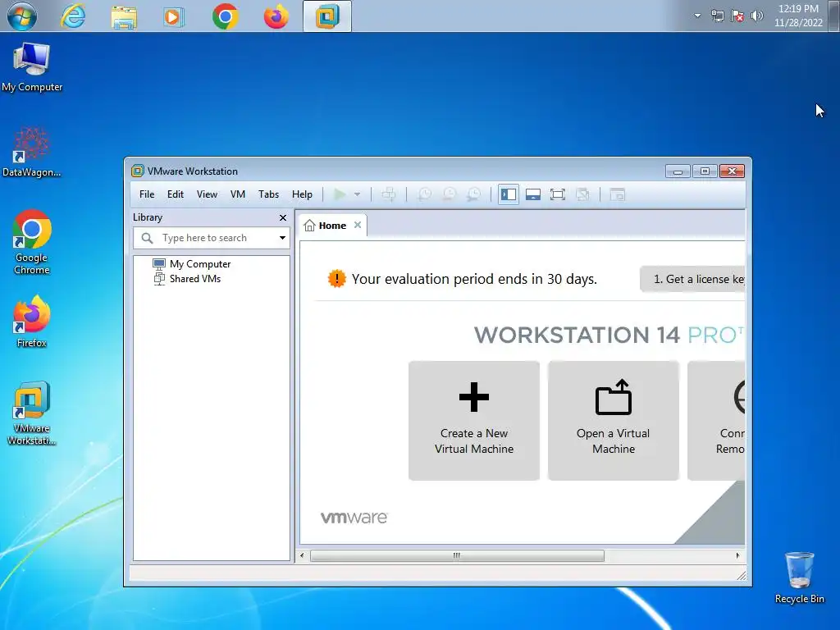Select My Computer desktop icon
Screen dimensions: 840x630
pos(32,67)
